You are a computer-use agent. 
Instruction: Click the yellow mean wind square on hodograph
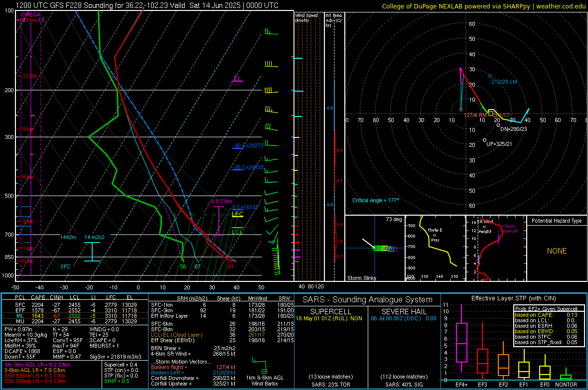pos(490,113)
